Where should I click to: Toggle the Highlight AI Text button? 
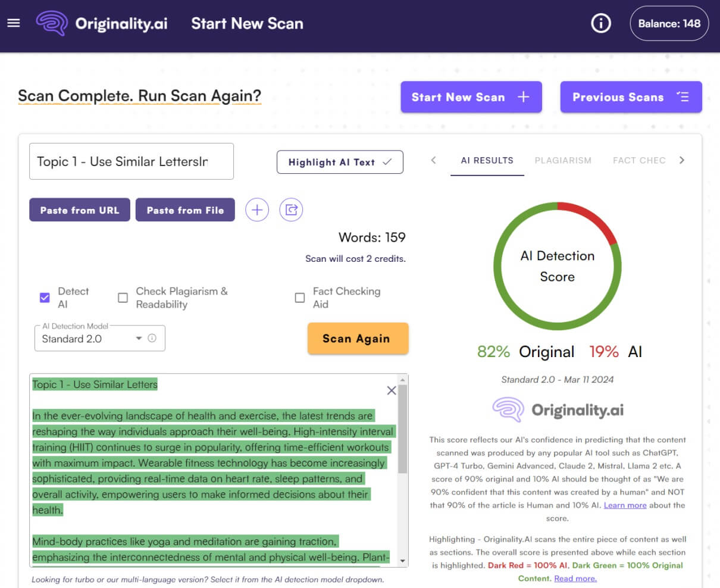point(340,162)
